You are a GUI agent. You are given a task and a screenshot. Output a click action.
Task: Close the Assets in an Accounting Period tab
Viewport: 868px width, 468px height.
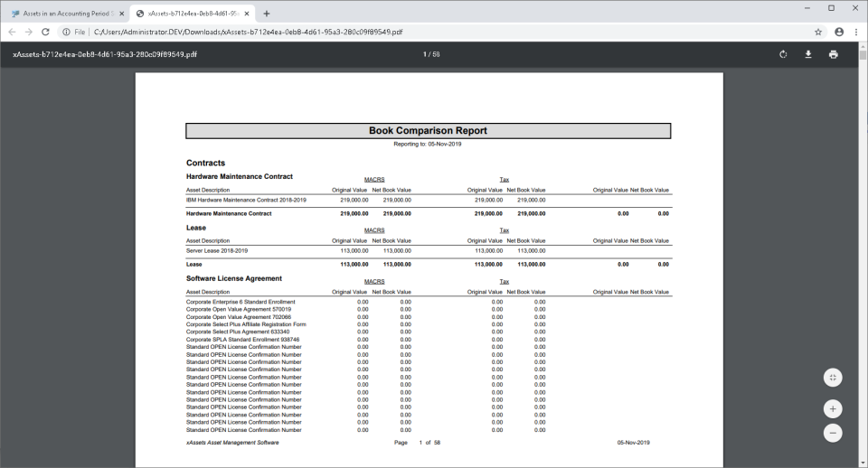122,14
